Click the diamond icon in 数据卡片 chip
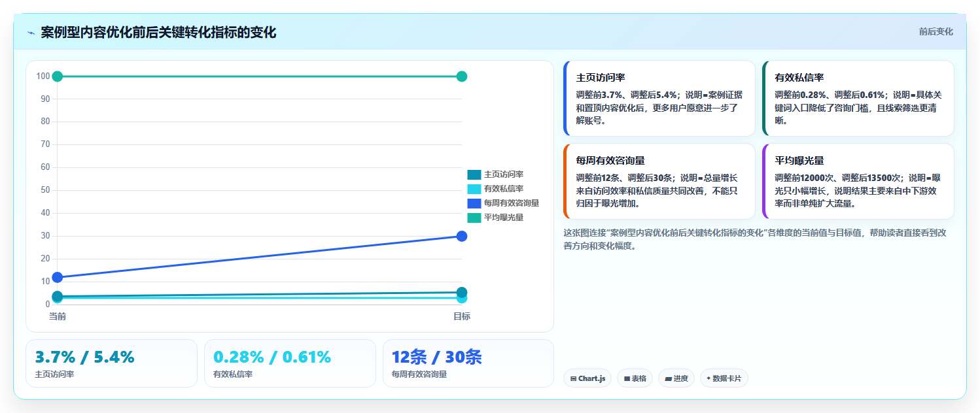 (709, 378)
